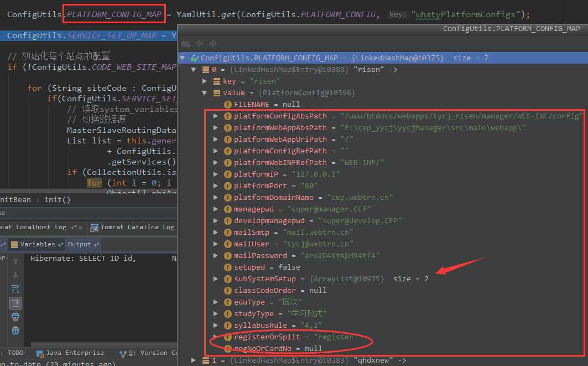The width and height of the screenshot is (588, 366).
Task: Expand the subSystemSetup ArrayList node
Action: (x=216, y=279)
